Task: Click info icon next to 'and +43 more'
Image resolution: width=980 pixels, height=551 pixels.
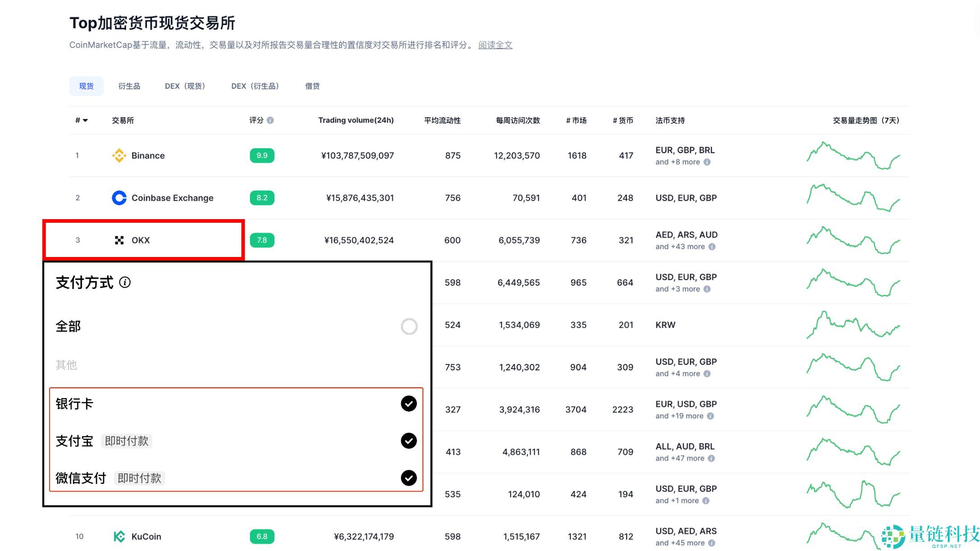Action: click(x=712, y=247)
